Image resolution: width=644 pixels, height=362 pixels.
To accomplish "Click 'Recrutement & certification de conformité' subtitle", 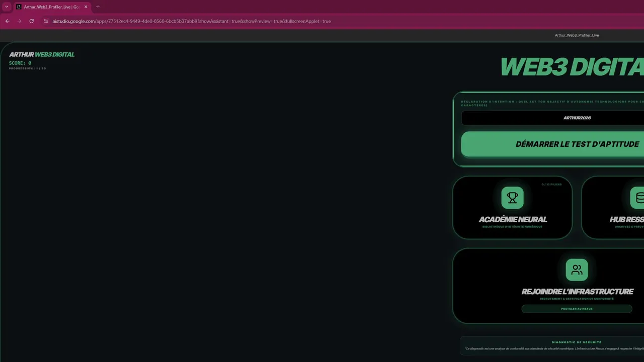I will pyautogui.click(x=577, y=299).
